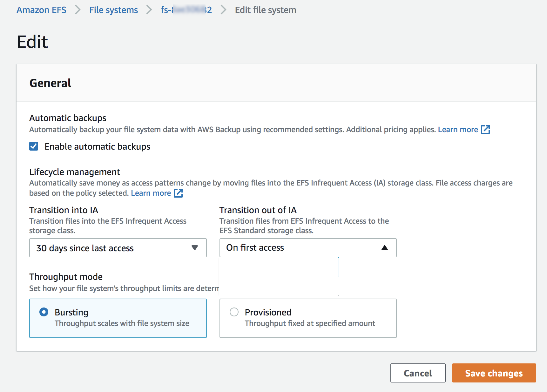Select the Bursting throughput radio button
The width and height of the screenshot is (547, 392).
click(44, 312)
